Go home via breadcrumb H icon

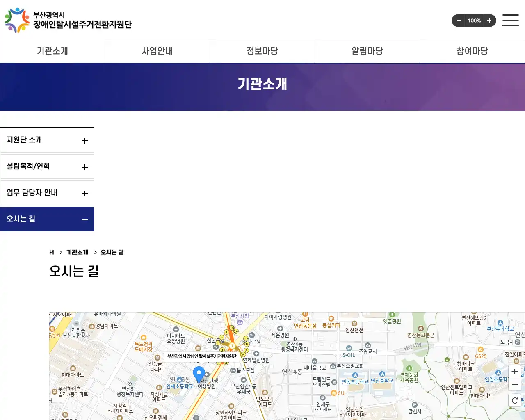52,252
